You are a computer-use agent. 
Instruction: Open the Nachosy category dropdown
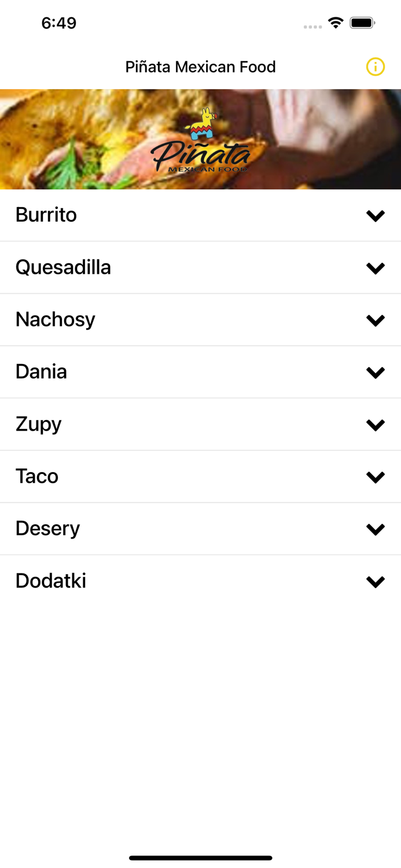click(x=376, y=319)
